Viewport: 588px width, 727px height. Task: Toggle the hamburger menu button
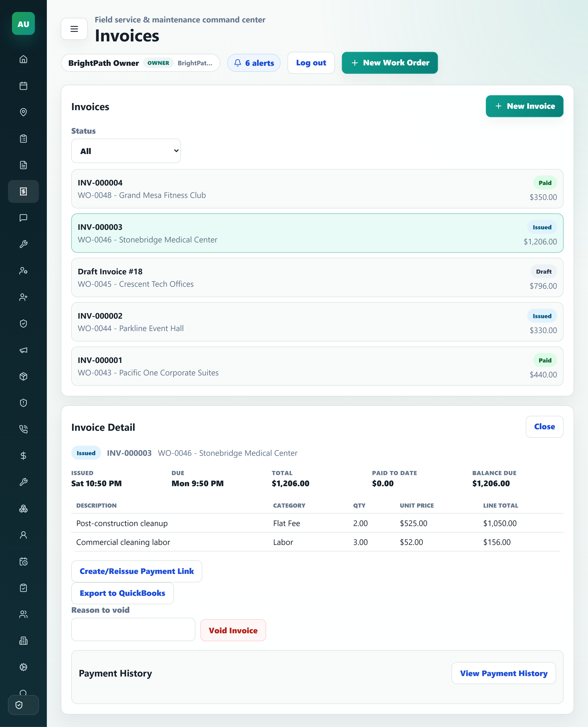(74, 29)
